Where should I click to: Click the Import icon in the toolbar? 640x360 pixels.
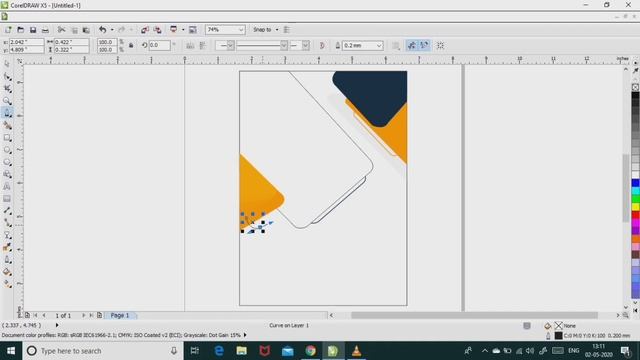pyautogui.click(x=145, y=30)
